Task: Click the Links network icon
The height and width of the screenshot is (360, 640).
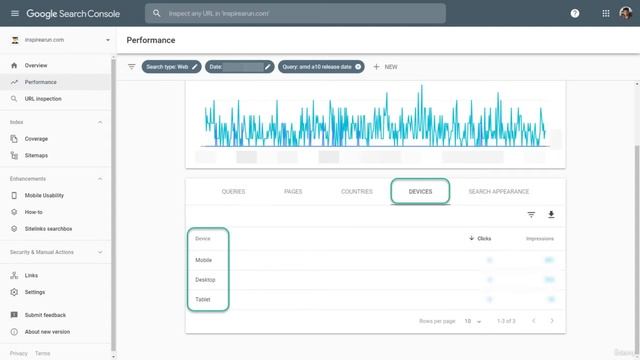Action: (x=14, y=276)
